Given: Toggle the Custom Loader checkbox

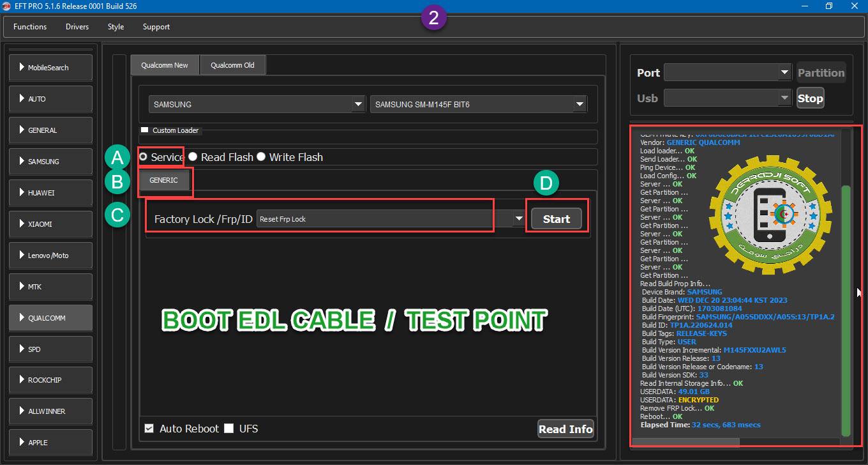Looking at the screenshot, I should coord(144,130).
